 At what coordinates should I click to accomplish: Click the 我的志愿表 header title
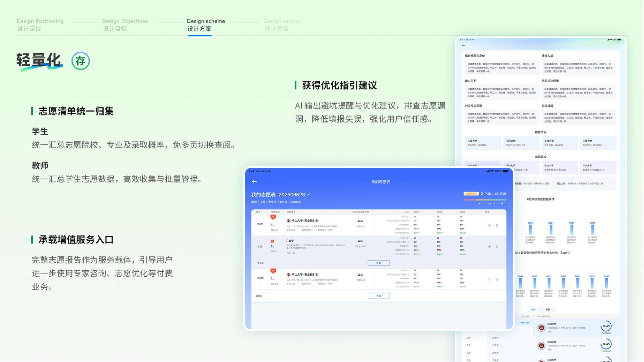381,182
